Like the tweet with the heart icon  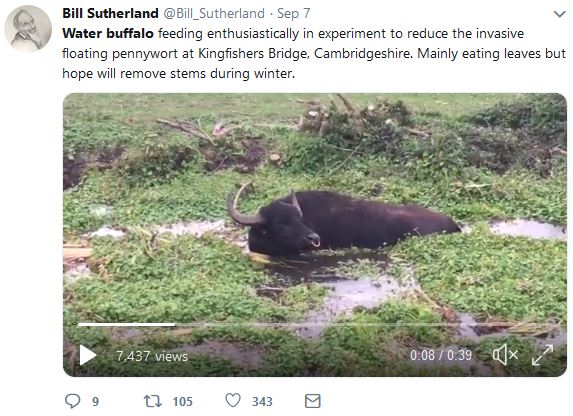tap(233, 400)
